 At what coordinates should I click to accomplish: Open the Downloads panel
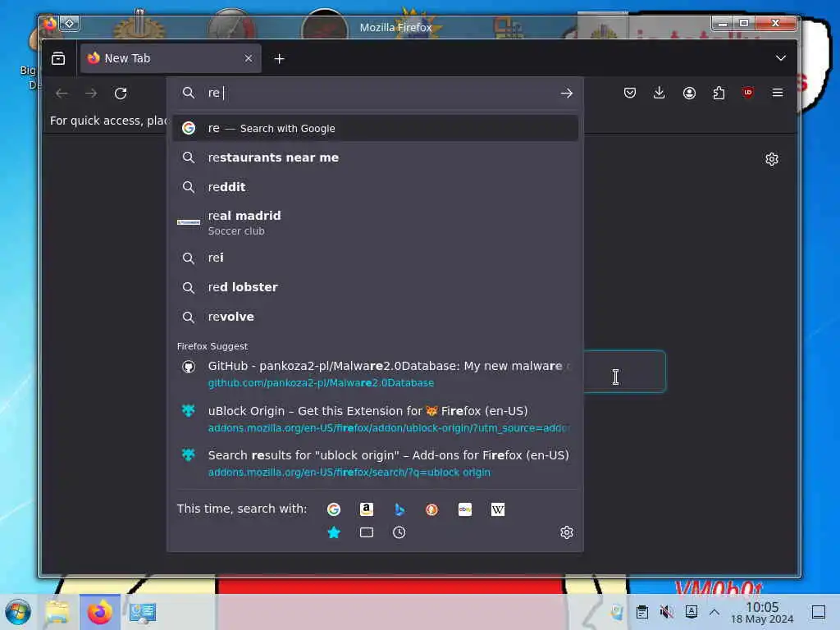pos(660,94)
